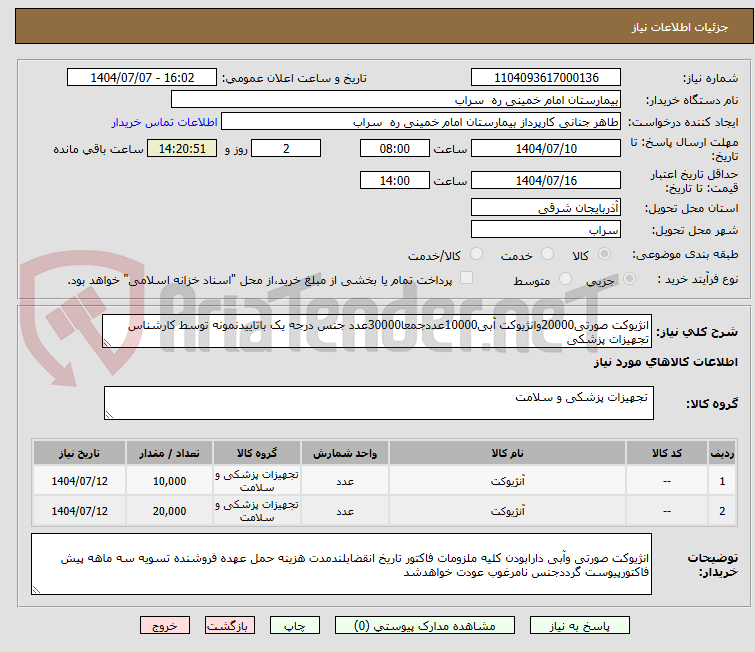Click the 'تعداد / مقدار' column header
Viewport: 755px width, 652px height.
click(x=169, y=453)
